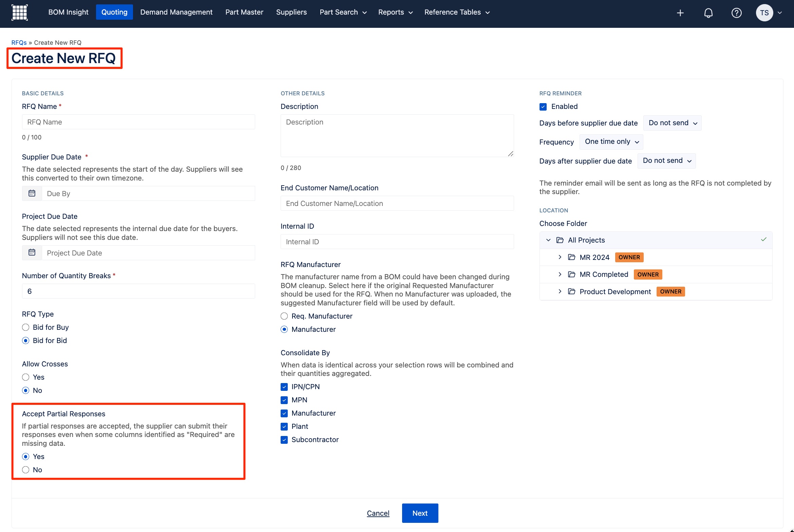Uncheck Subcontractor consolidate checkbox
Screen dimensions: 794x532
click(x=284, y=440)
